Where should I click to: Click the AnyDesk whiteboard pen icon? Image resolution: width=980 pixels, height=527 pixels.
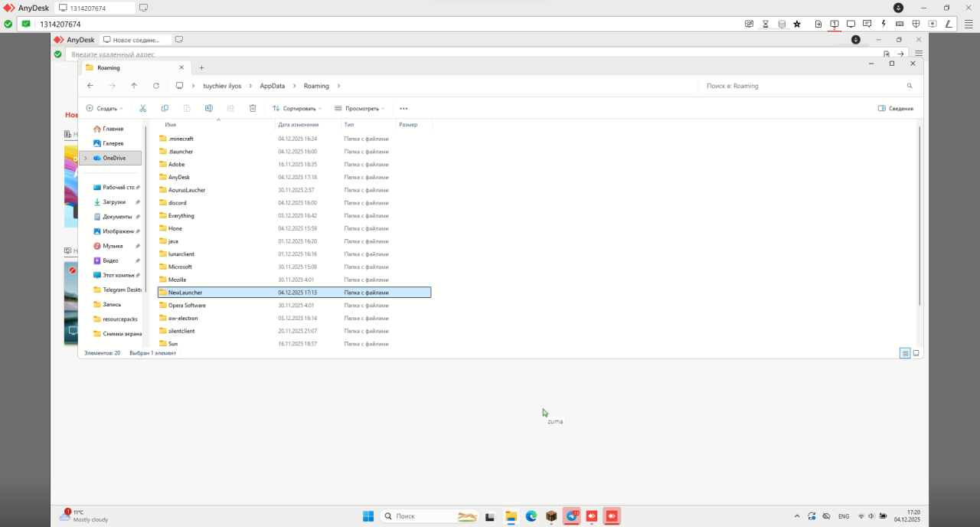949,24
